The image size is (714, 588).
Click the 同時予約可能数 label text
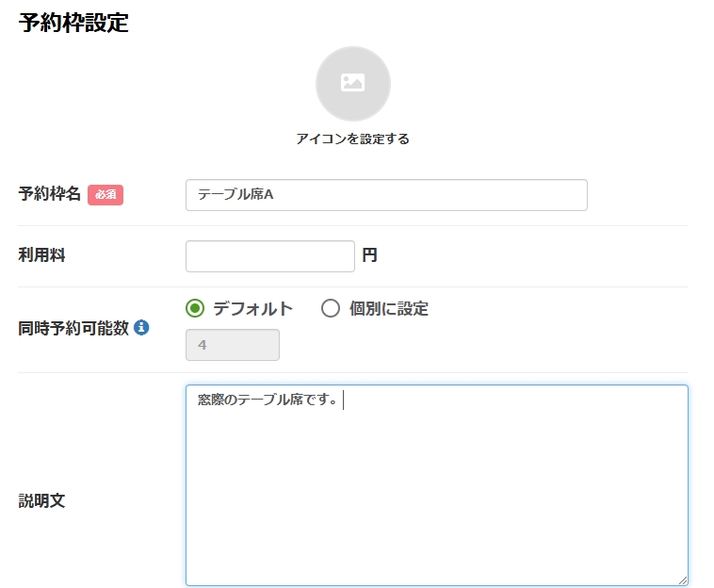(x=73, y=328)
